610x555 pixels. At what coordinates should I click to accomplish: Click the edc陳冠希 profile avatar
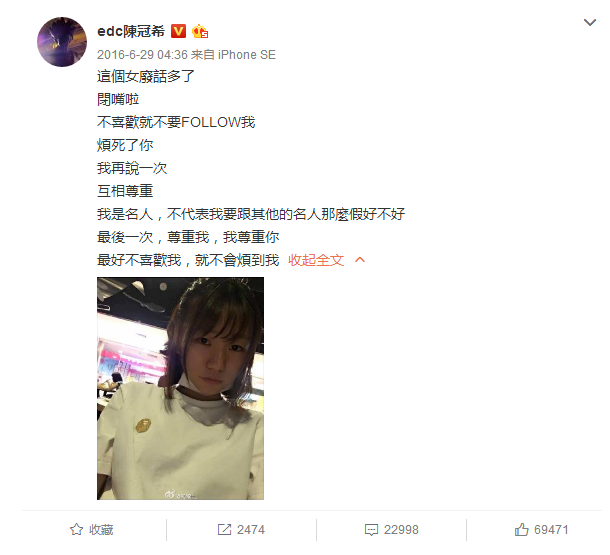(62, 42)
